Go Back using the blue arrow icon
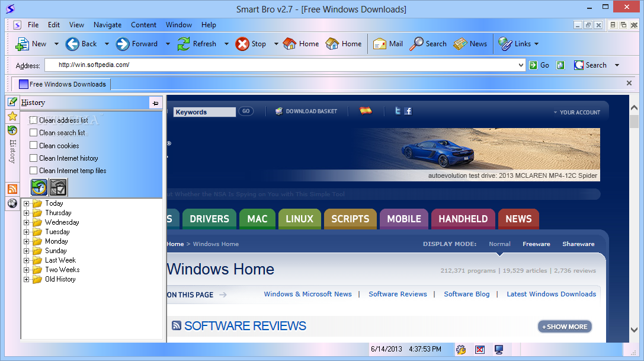This screenshot has width=644, height=361. coord(72,44)
